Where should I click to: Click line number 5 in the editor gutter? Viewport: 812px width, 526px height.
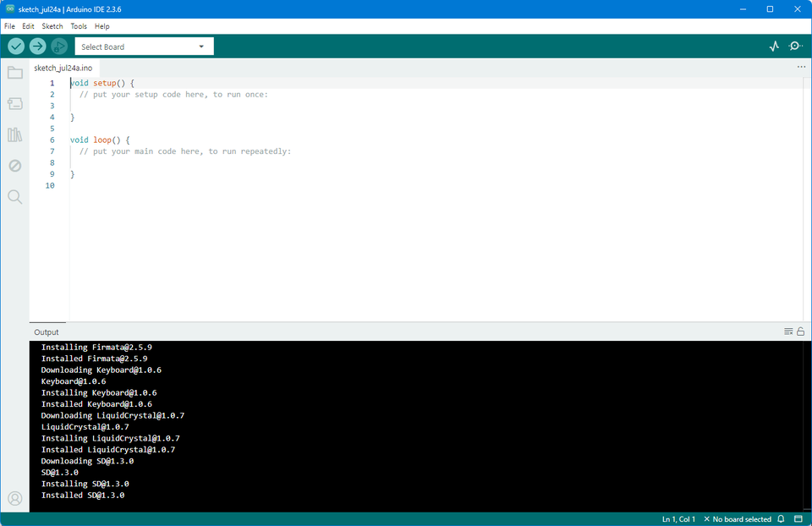click(52, 128)
